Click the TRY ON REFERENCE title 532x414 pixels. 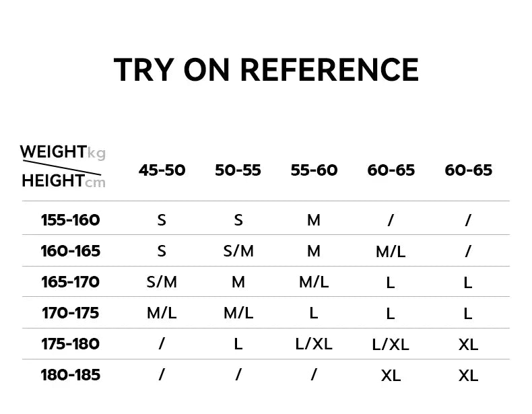pyautogui.click(x=266, y=70)
